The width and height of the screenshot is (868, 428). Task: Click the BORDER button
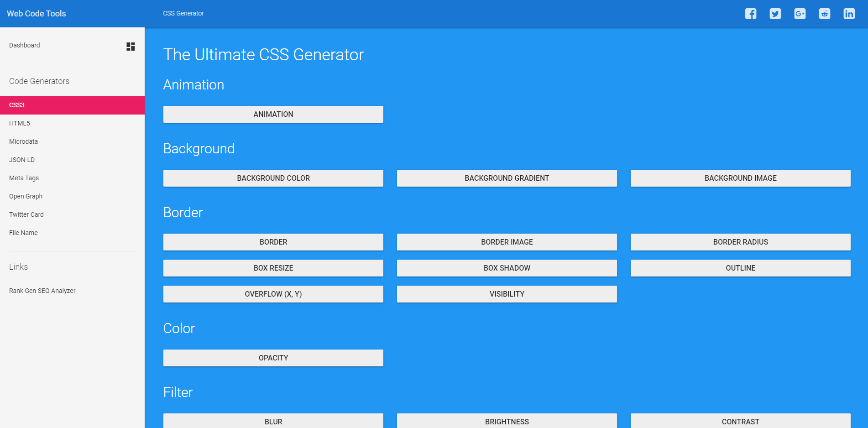(x=273, y=242)
